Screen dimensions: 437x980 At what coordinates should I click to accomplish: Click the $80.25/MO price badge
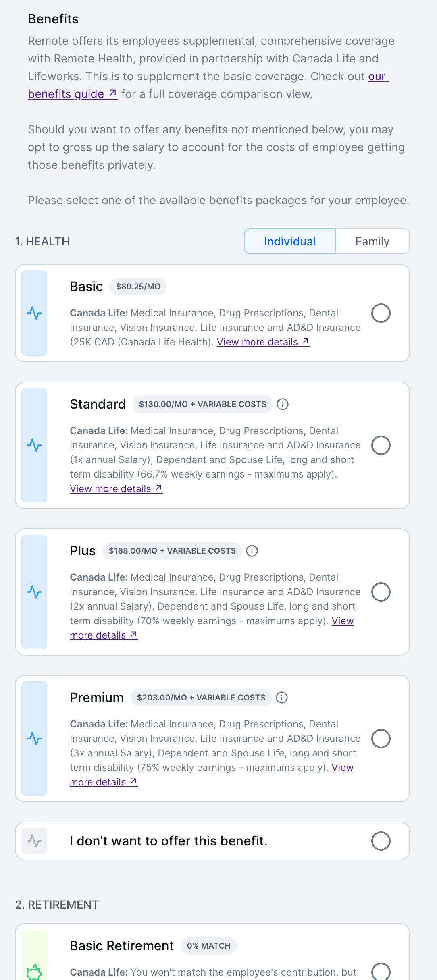(x=138, y=287)
